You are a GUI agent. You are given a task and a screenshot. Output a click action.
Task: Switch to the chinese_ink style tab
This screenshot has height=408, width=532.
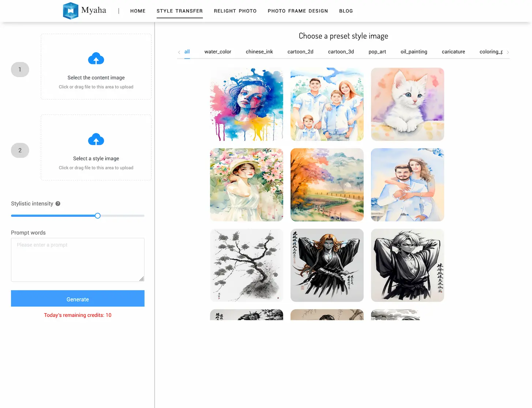click(x=259, y=52)
